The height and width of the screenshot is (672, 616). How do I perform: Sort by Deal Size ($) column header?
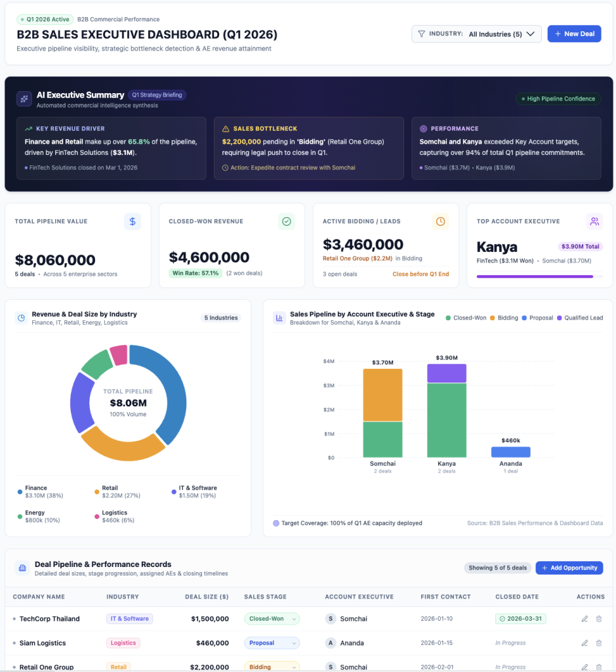point(207,597)
